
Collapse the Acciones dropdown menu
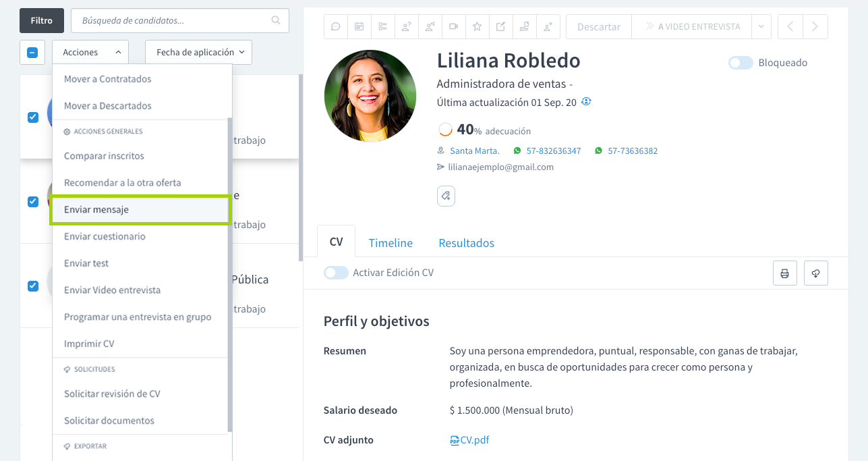point(90,51)
